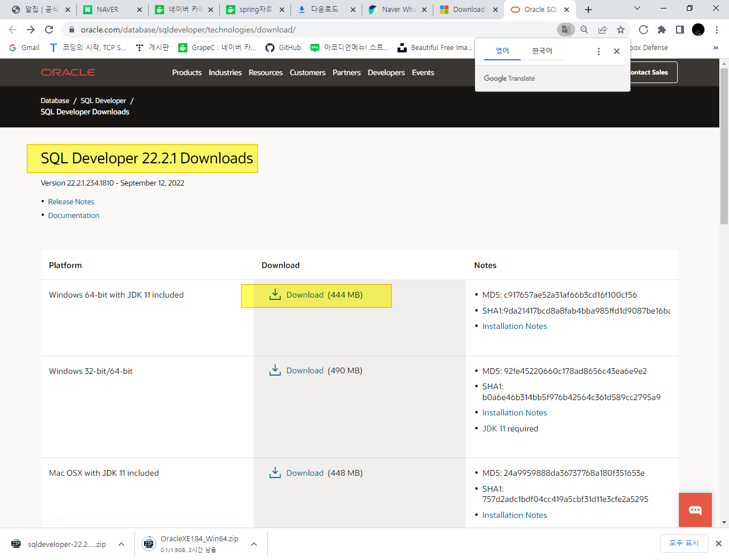This screenshot has width=729, height=560.
Task: Open Beautiful Free Images bookmark
Action: click(435, 48)
